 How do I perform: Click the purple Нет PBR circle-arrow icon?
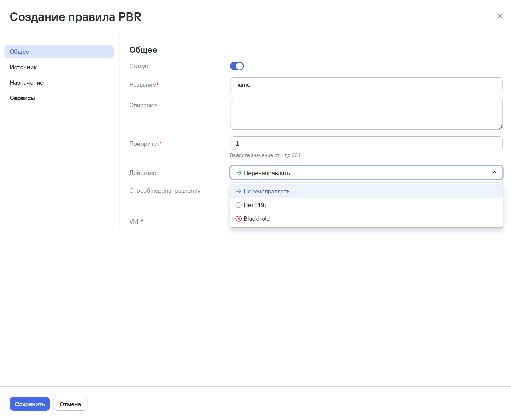(239, 205)
